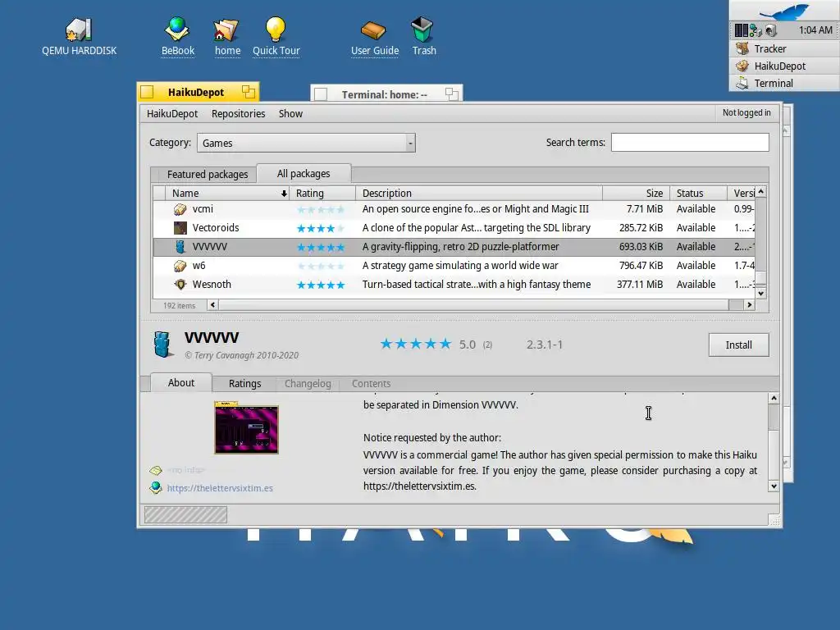
Task: Sort by the Status column header
Action: 698,194
